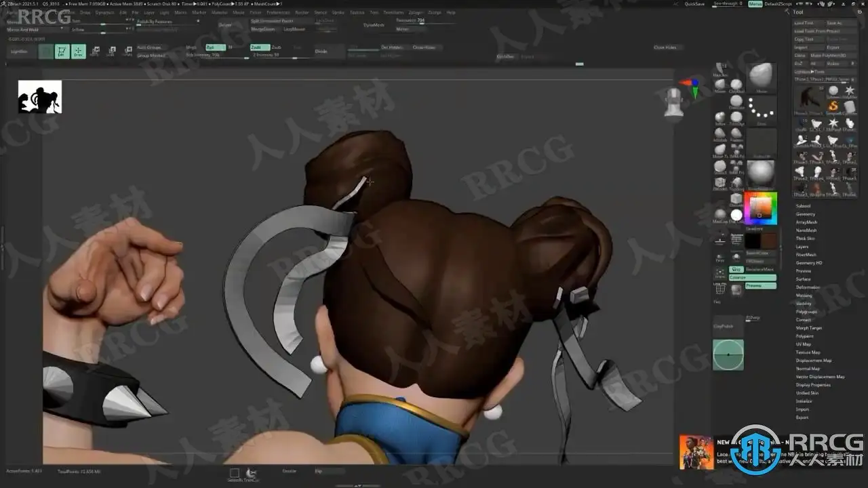Select the TrimDynamic brush icon

click(736, 118)
